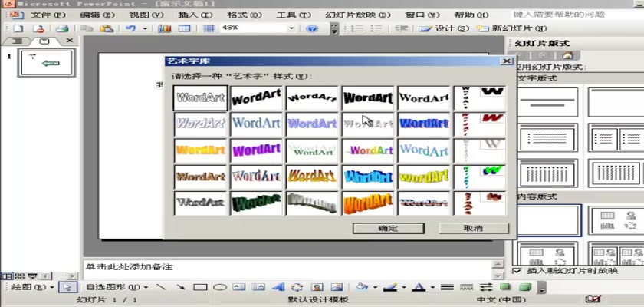644x307 pixels.
Task: Click the 设计 design button
Action: click(444, 28)
